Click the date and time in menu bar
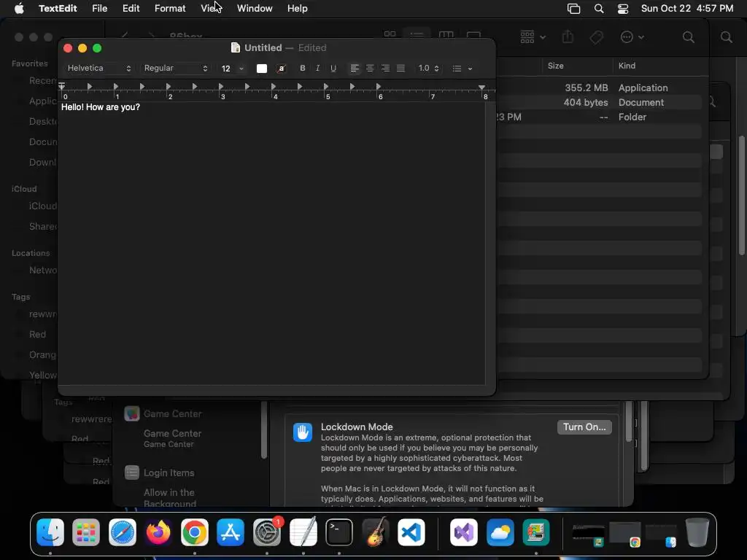The width and height of the screenshot is (747, 560). (x=687, y=9)
